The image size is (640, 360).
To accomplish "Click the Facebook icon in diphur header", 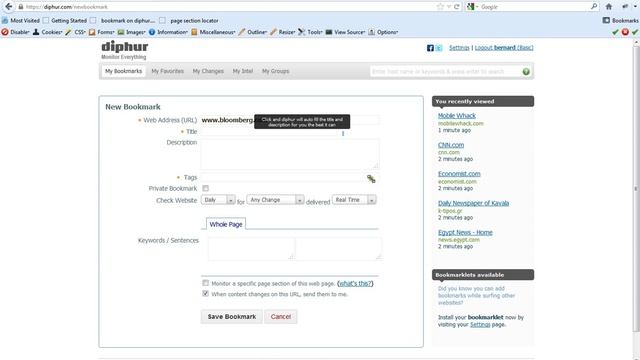I will tap(430, 48).
